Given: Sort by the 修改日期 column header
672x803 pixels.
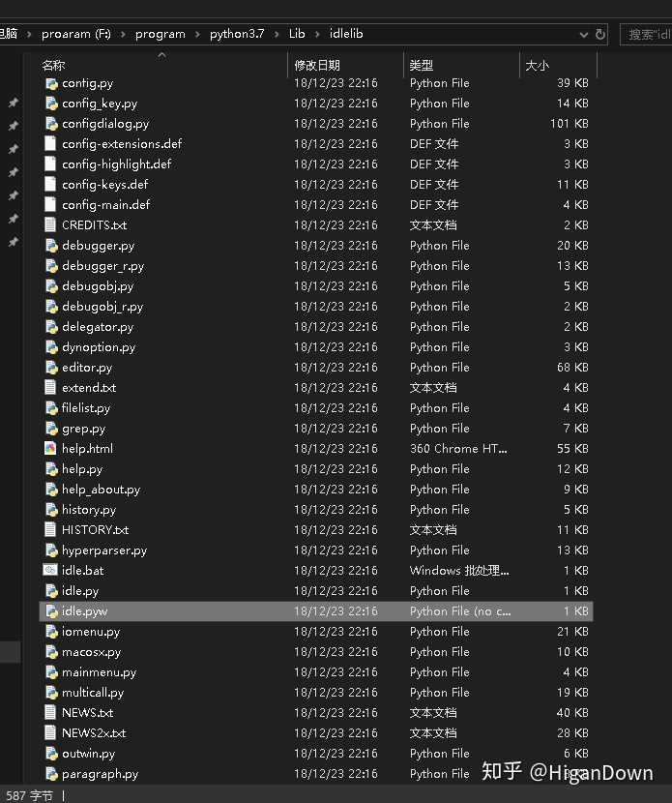Looking at the screenshot, I should (x=317, y=66).
